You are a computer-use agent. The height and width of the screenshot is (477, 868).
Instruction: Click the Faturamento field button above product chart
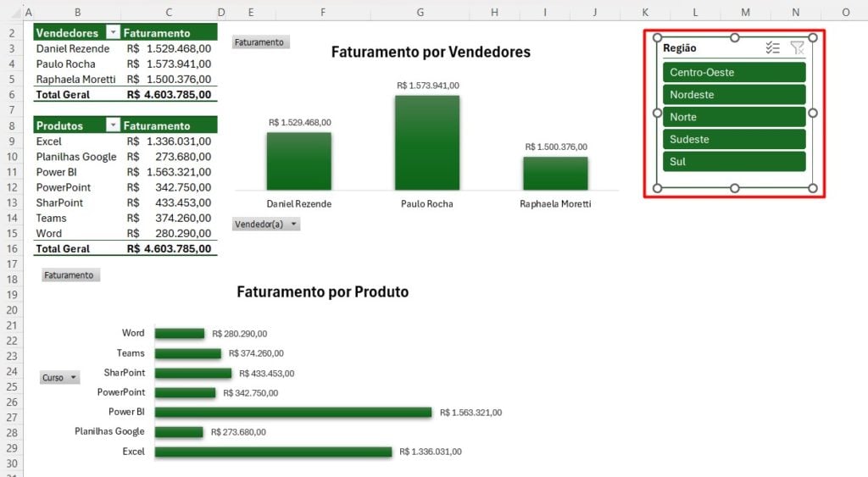(x=70, y=275)
